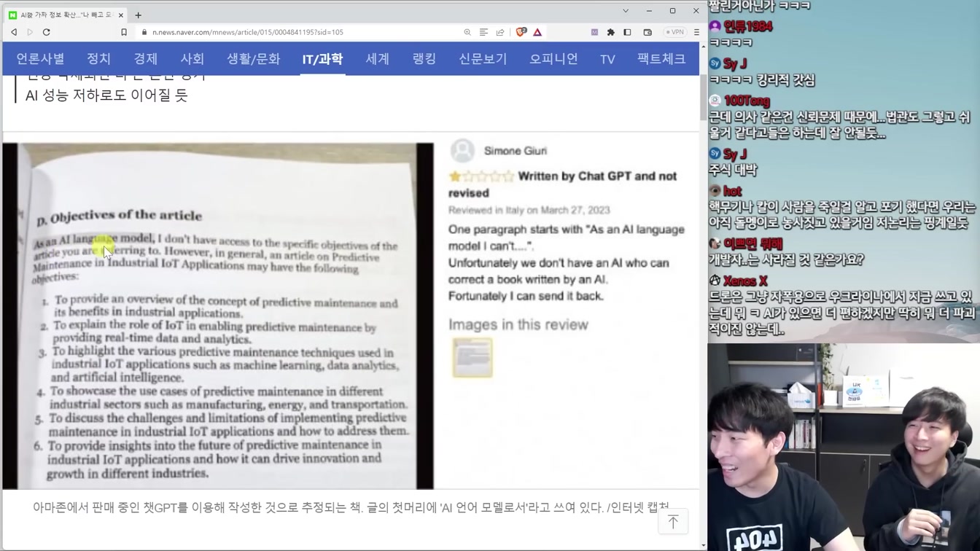This screenshot has height=551, width=980.
Task: Open the Brave wallet icon
Action: click(647, 32)
